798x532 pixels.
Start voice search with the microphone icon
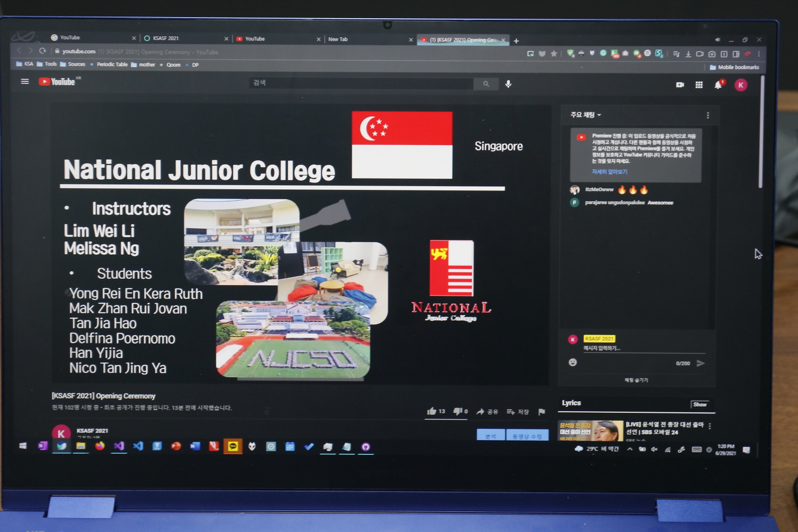click(508, 84)
